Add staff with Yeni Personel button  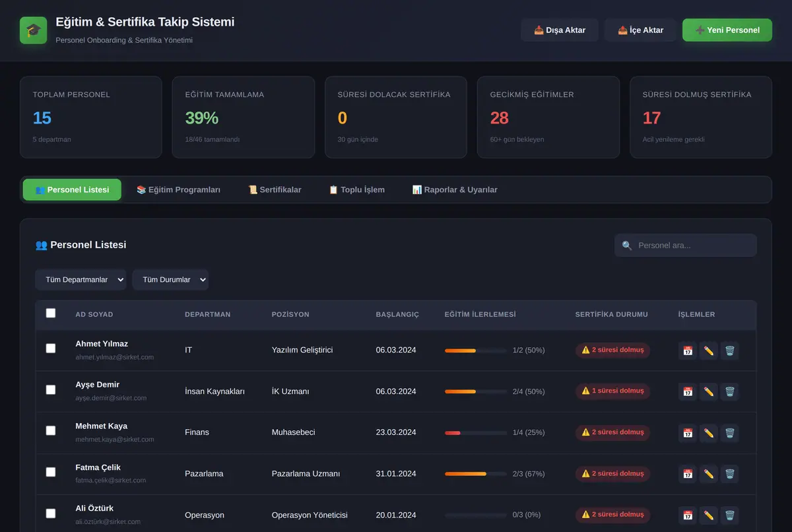[727, 30]
